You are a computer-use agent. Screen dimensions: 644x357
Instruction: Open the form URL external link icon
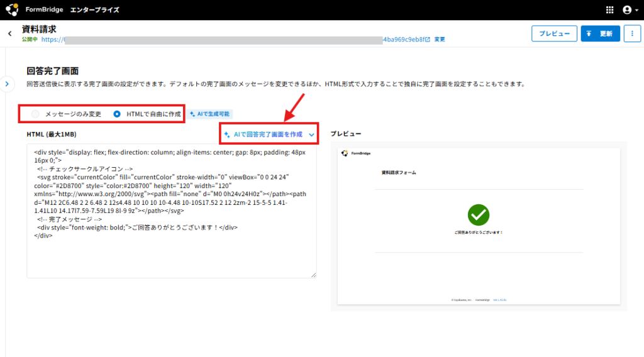428,40
